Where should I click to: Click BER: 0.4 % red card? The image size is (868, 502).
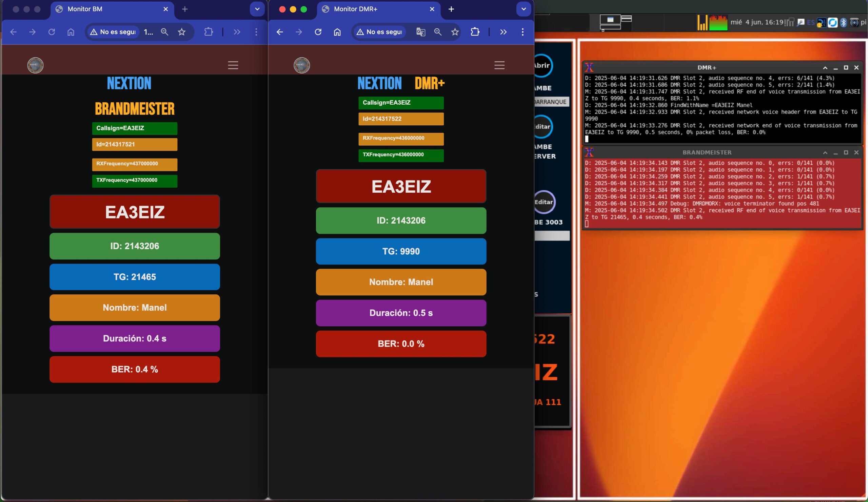pos(135,369)
